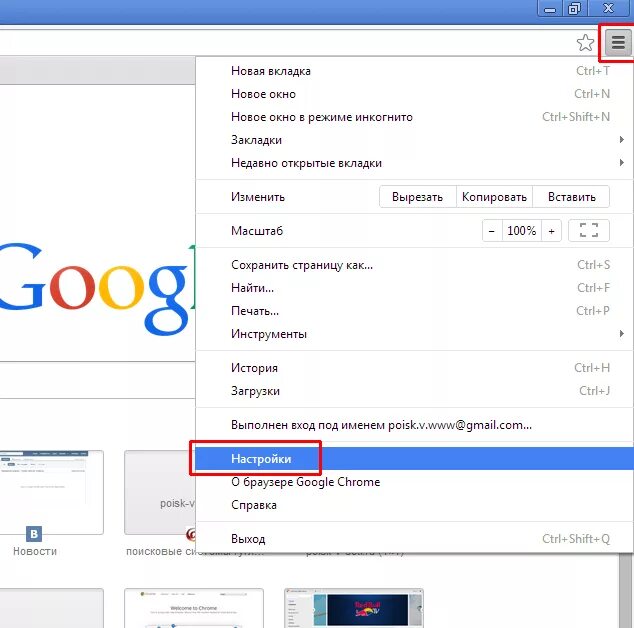This screenshot has height=628, width=634.
Task: Select Новая вкладка menu item
Action: click(414, 71)
